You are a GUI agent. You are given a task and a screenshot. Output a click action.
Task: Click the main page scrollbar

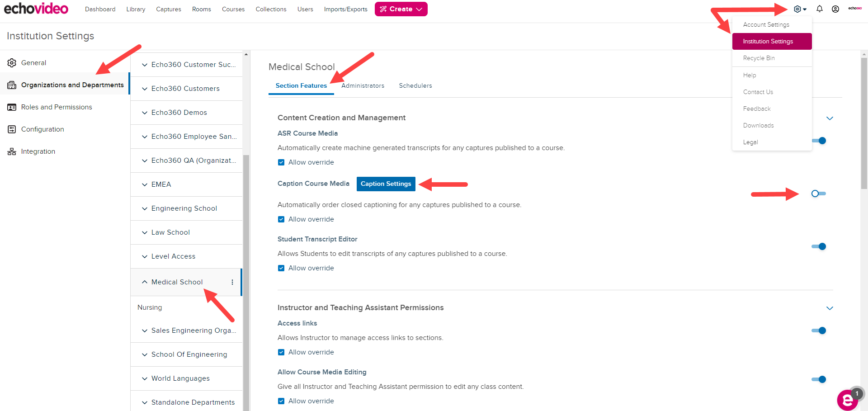864,123
